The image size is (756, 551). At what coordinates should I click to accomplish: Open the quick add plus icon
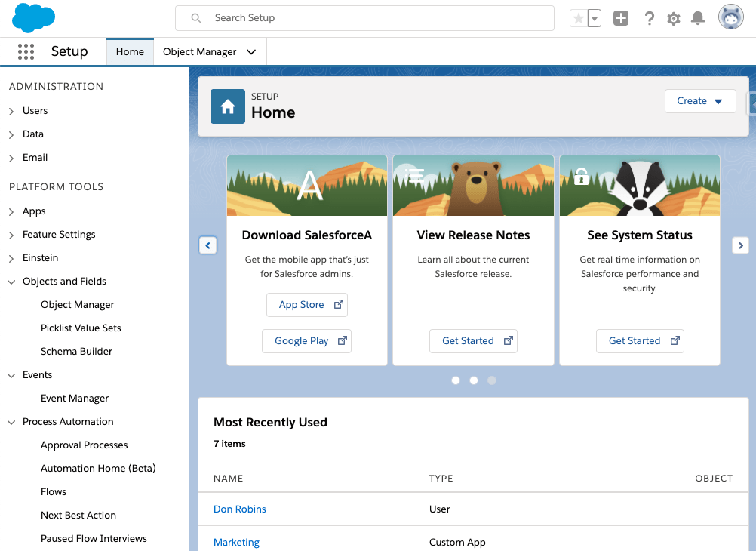point(620,17)
